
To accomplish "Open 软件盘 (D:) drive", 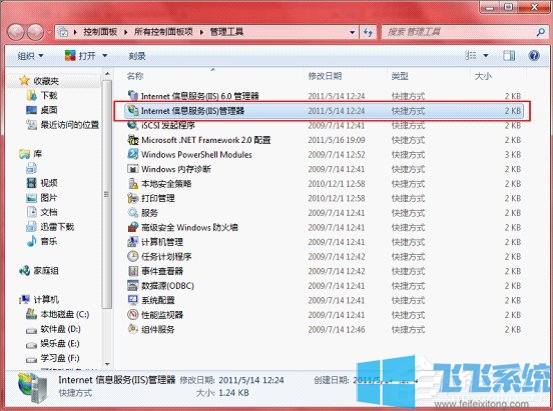I will click(60, 329).
